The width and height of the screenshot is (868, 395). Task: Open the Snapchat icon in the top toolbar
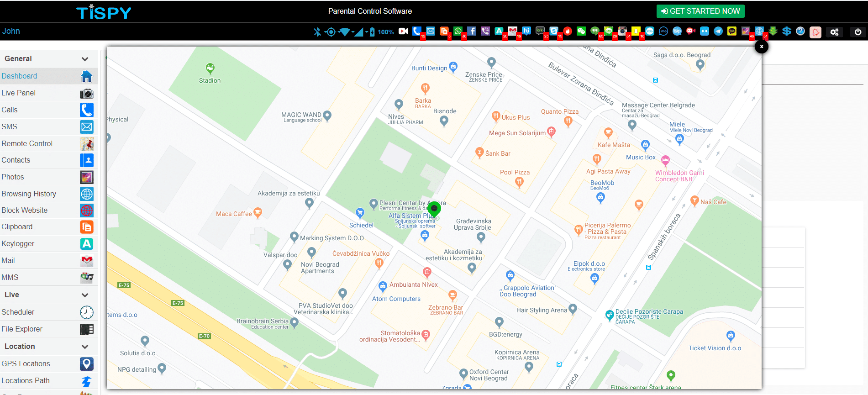pyautogui.click(x=636, y=31)
